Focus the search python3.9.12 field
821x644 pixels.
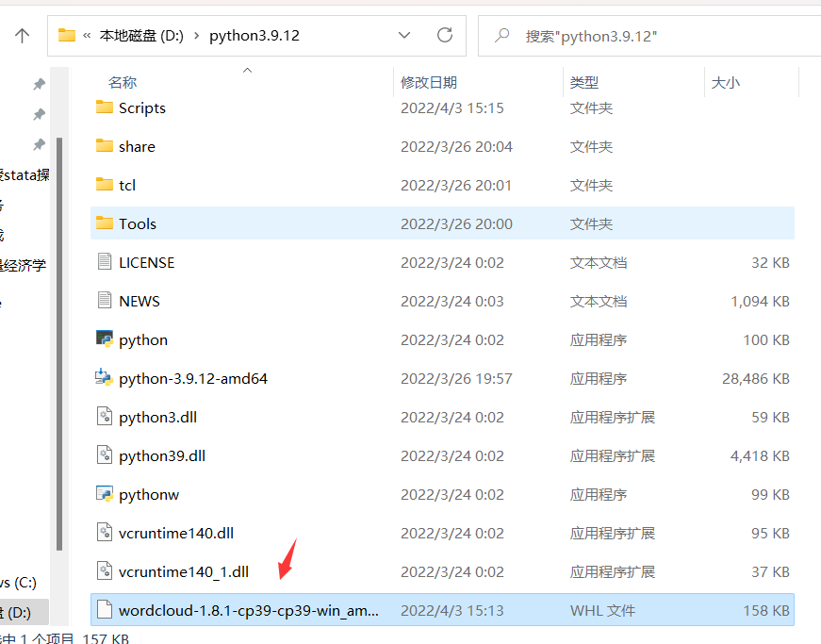tap(649, 36)
